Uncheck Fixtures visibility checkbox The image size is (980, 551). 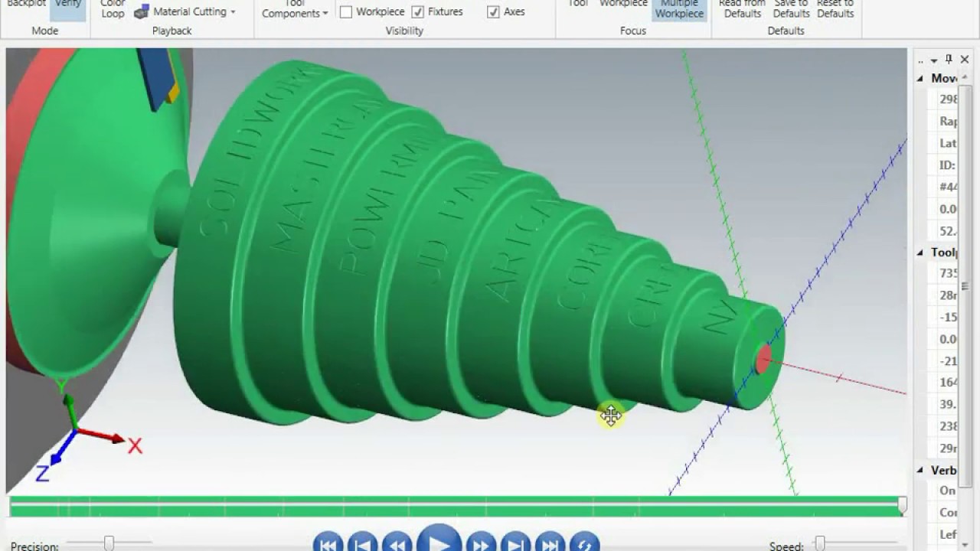point(418,11)
